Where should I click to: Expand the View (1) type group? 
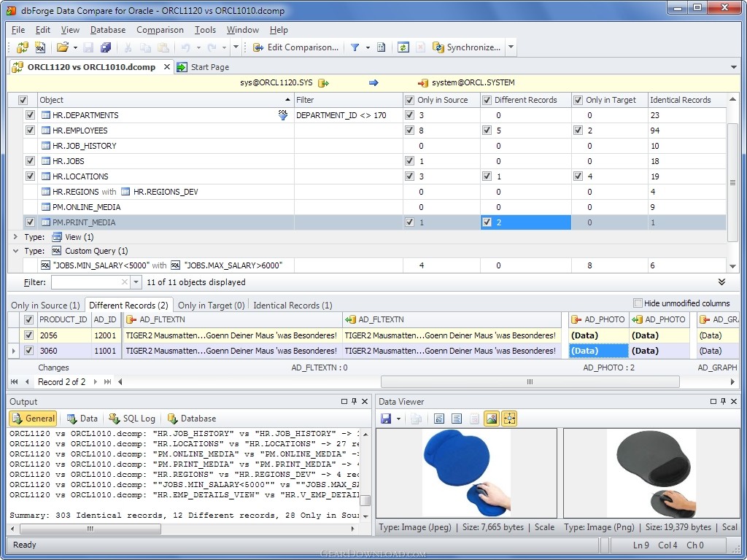tap(15, 237)
